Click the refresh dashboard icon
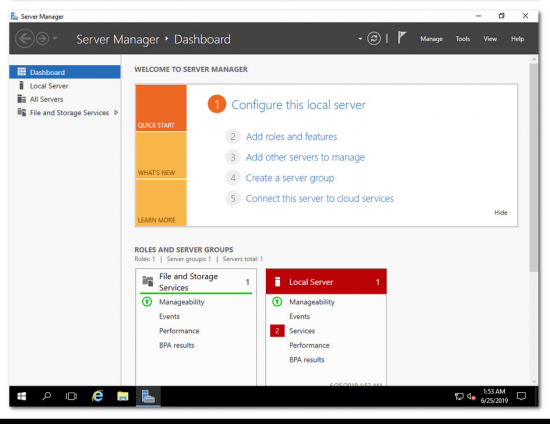The image size is (550, 424). click(x=374, y=38)
